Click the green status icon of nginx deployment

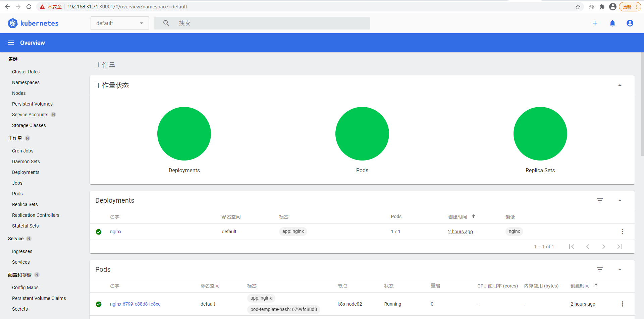click(99, 232)
